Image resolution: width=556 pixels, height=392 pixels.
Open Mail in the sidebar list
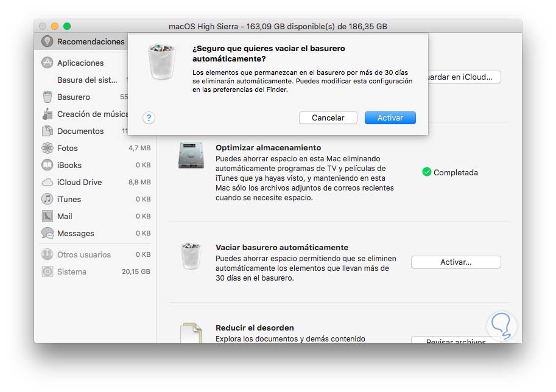(x=95, y=216)
